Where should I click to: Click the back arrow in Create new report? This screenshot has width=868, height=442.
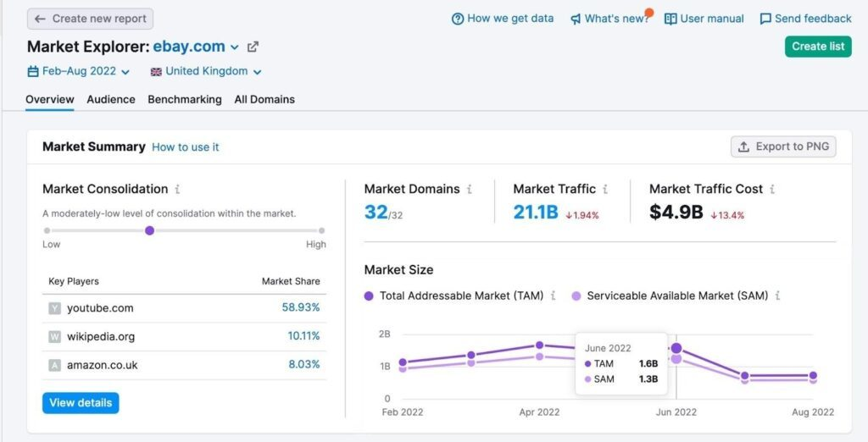[40, 19]
